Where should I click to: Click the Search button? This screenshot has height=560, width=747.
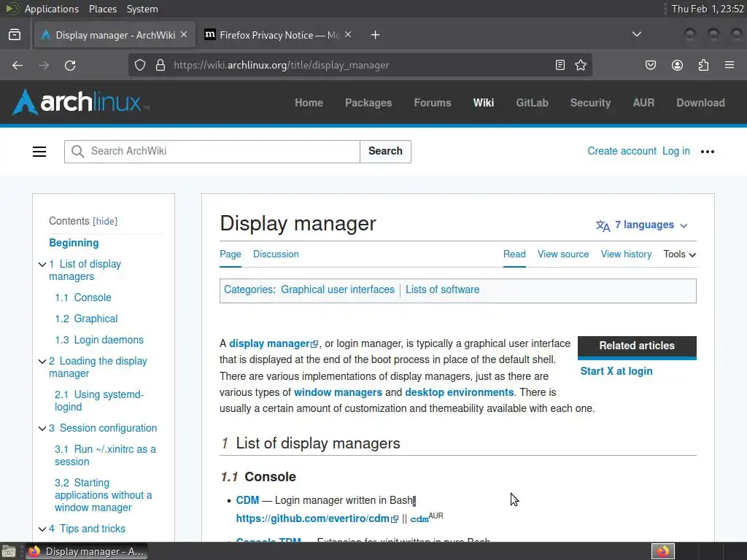(x=385, y=152)
